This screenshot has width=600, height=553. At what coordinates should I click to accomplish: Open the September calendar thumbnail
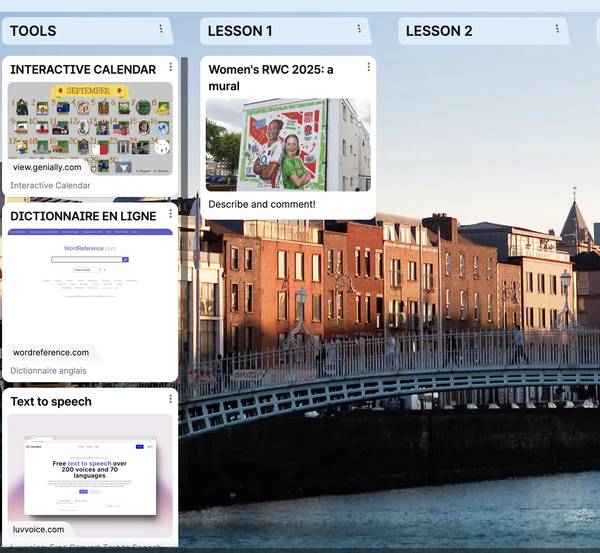(x=90, y=129)
